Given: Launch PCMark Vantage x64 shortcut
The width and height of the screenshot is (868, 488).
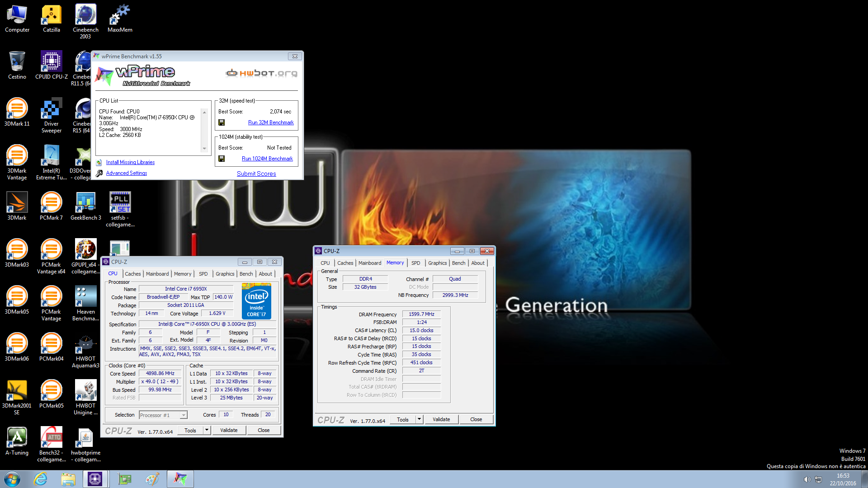Looking at the screenshot, I should 52,257.
